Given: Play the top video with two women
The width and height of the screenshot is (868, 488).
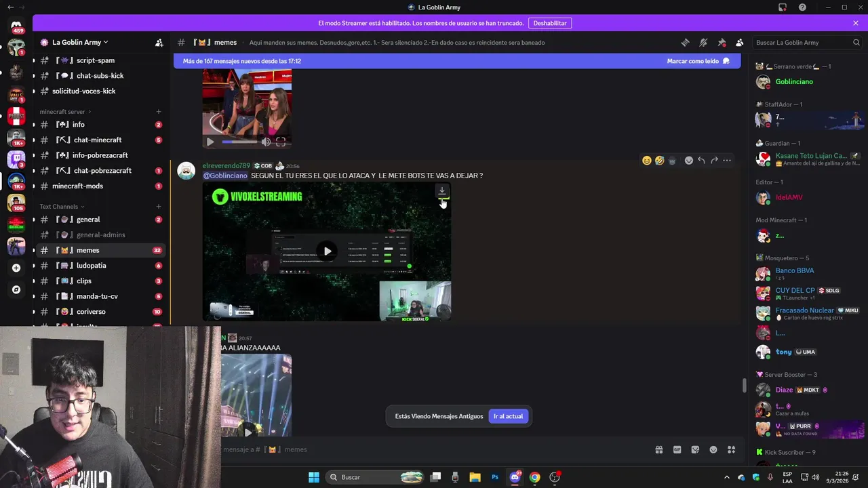Looking at the screenshot, I should click(x=210, y=142).
